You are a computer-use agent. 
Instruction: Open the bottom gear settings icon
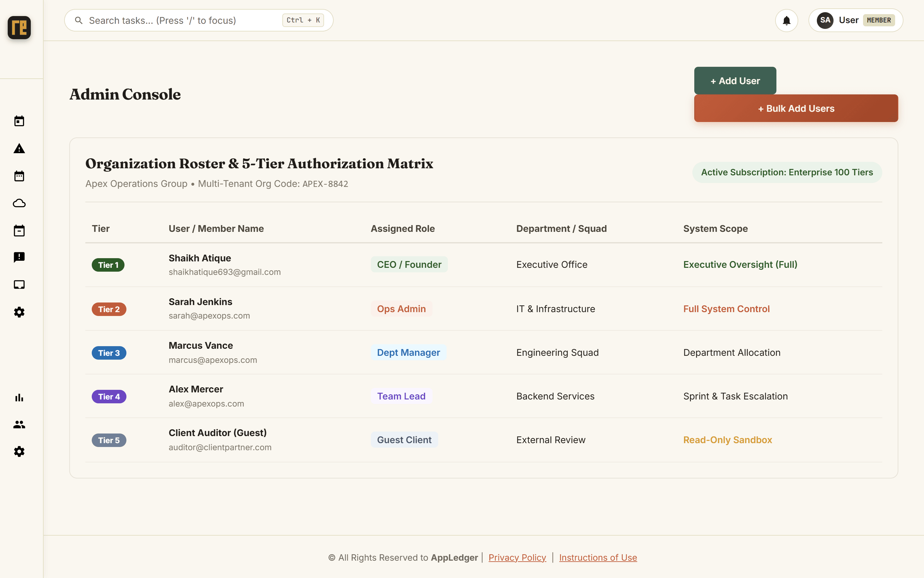[x=19, y=451]
